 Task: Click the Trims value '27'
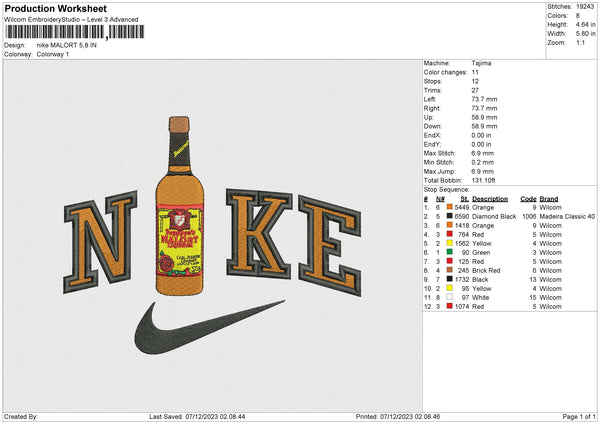pyautogui.click(x=475, y=90)
